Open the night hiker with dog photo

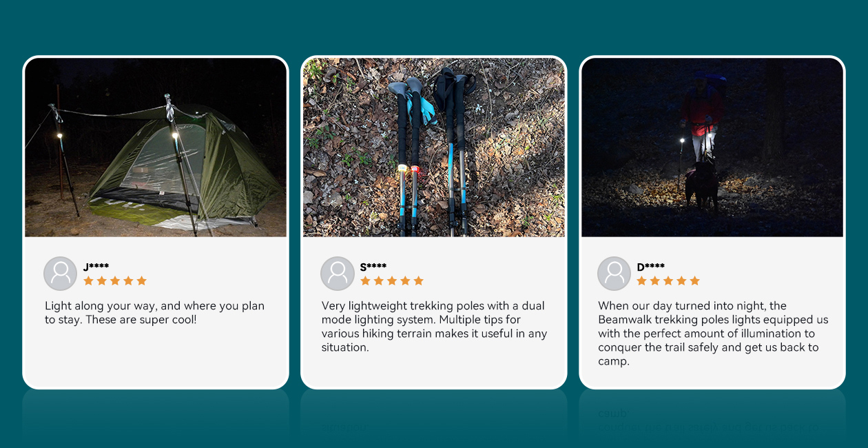(x=712, y=147)
